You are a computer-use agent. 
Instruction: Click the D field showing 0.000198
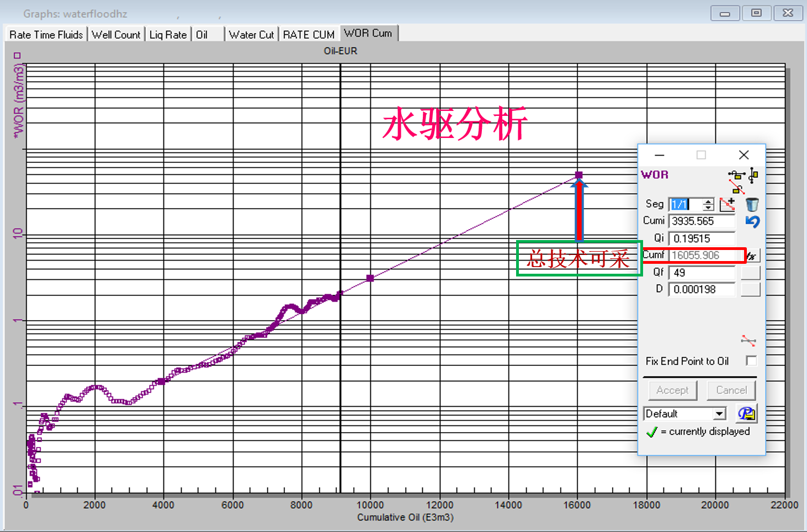coord(702,289)
